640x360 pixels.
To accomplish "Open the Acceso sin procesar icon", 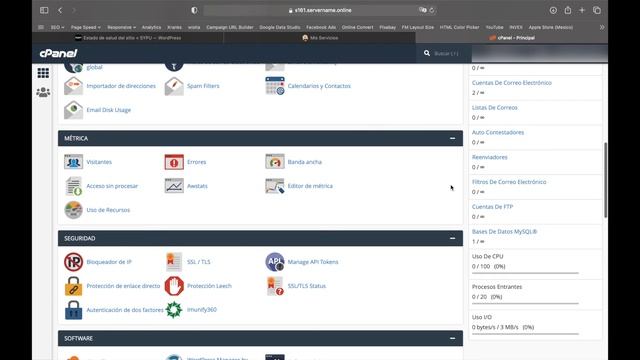I will point(73,186).
